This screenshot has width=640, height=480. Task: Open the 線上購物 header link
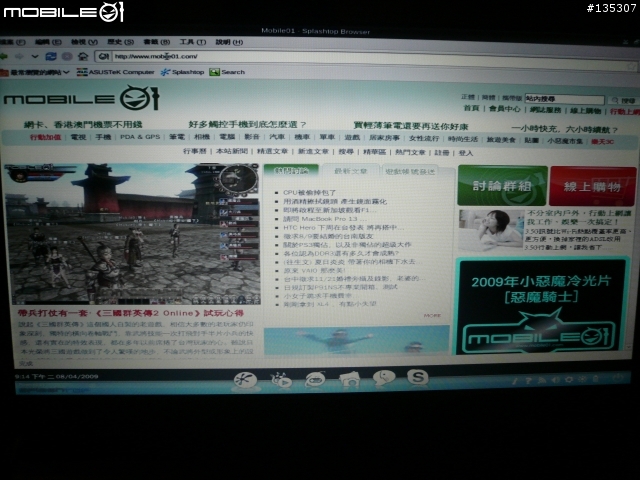[x=586, y=111]
